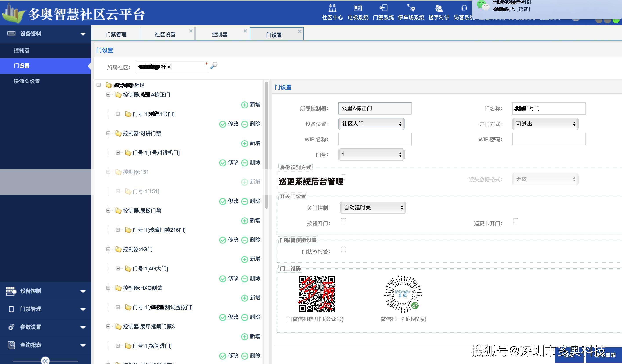Click the 删除 icon for 门号:1[1号对讲机门]
This screenshot has height=364, width=622.
coord(244,163)
